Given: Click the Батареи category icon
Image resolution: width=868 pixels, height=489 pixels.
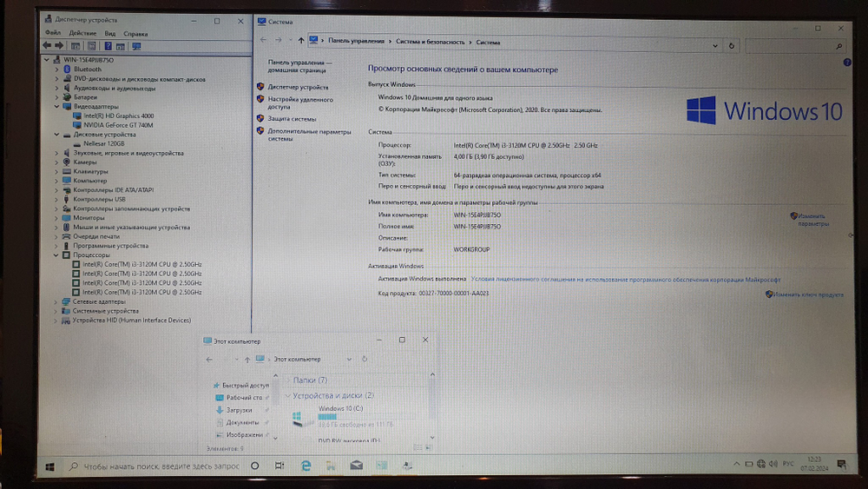Looking at the screenshot, I should click(67, 97).
